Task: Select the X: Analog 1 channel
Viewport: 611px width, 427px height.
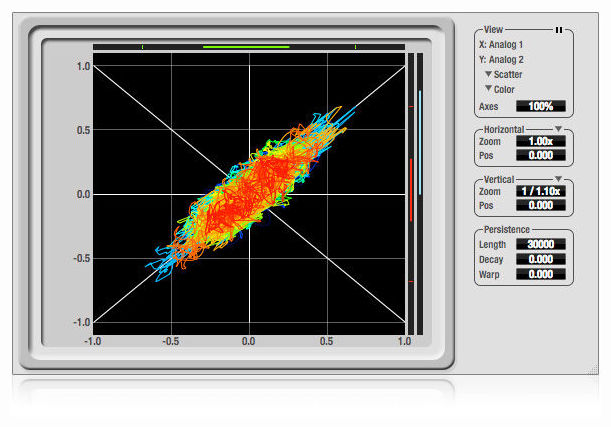Action: tap(501, 44)
